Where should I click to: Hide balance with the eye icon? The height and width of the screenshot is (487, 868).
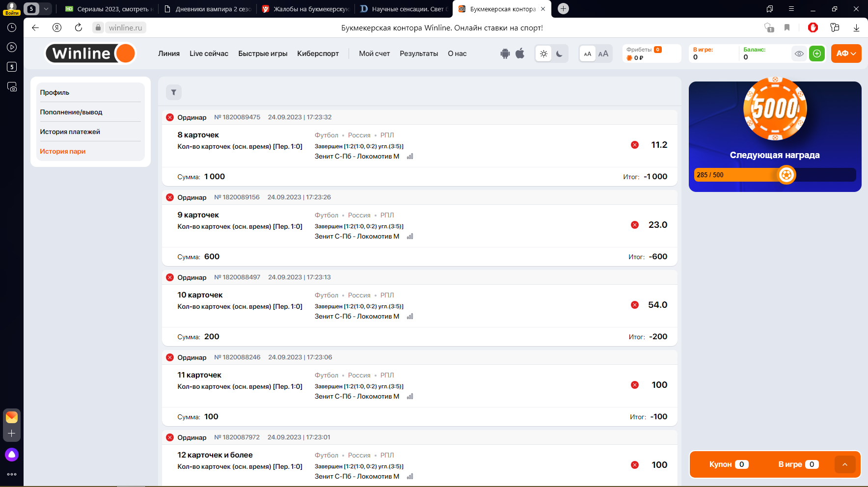(799, 54)
